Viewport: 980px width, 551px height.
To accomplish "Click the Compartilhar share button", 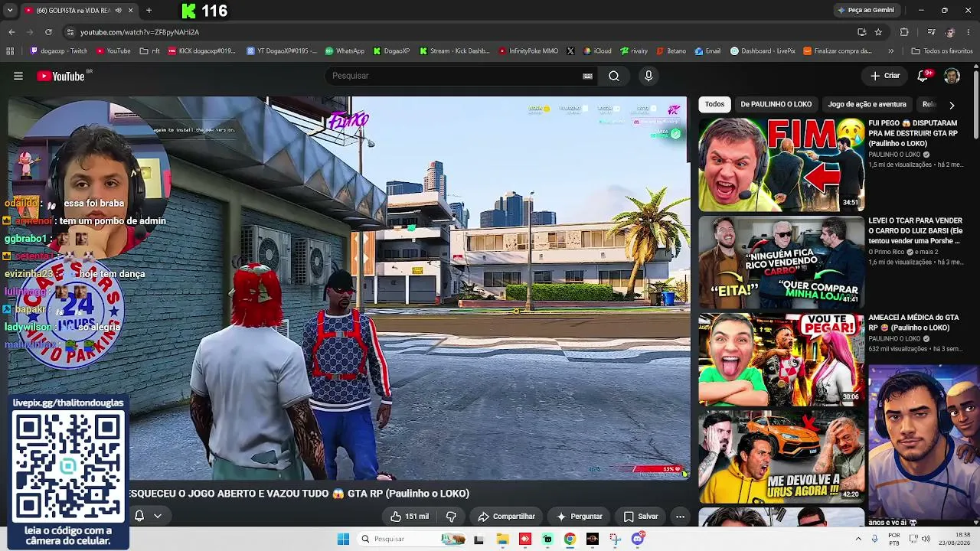I will [x=506, y=517].
